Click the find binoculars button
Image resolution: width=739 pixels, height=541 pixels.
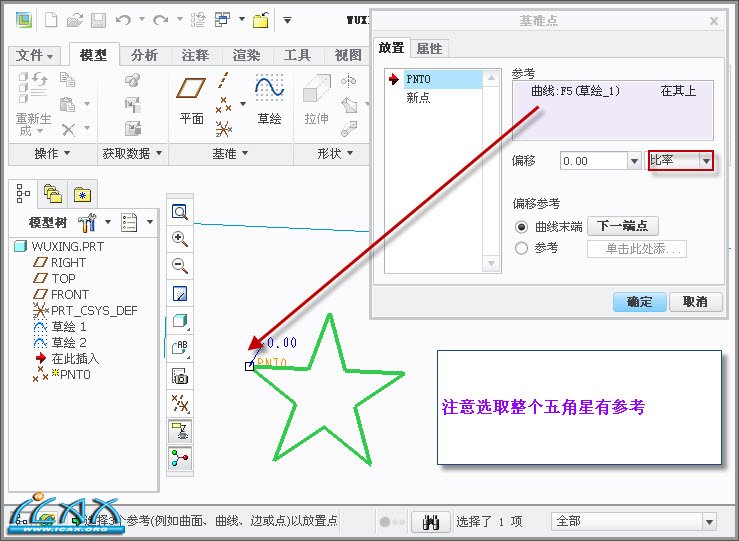pos(431,521)
